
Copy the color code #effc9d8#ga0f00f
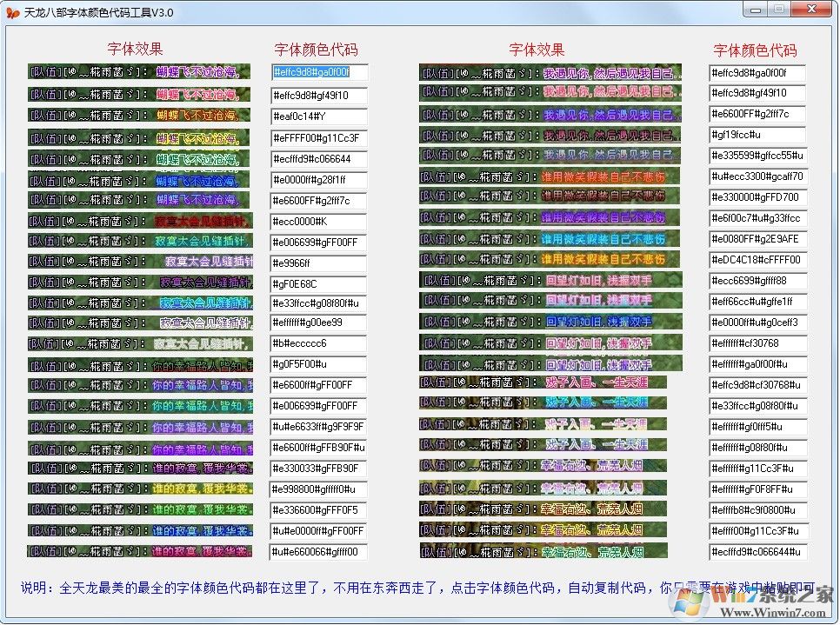(318, 73)
